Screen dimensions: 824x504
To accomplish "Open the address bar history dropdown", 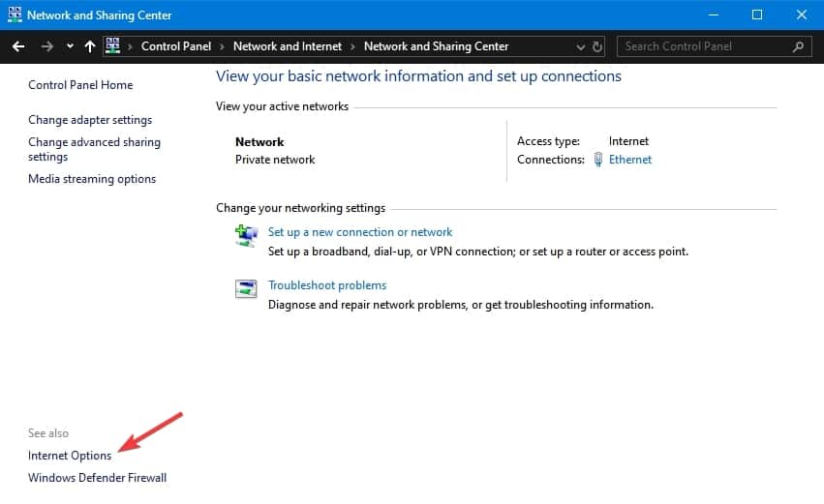I will [581, 47].
